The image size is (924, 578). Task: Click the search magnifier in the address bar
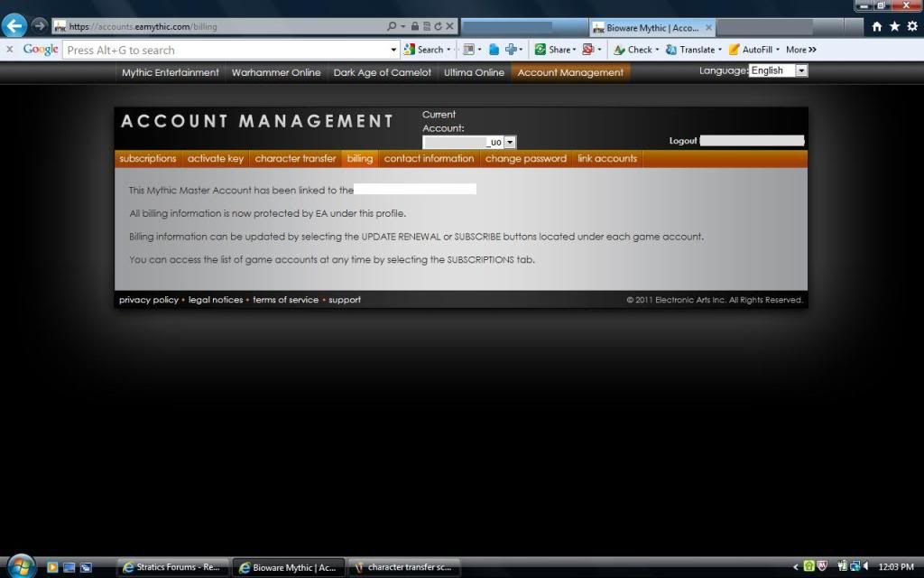click(x=392, y=26)
